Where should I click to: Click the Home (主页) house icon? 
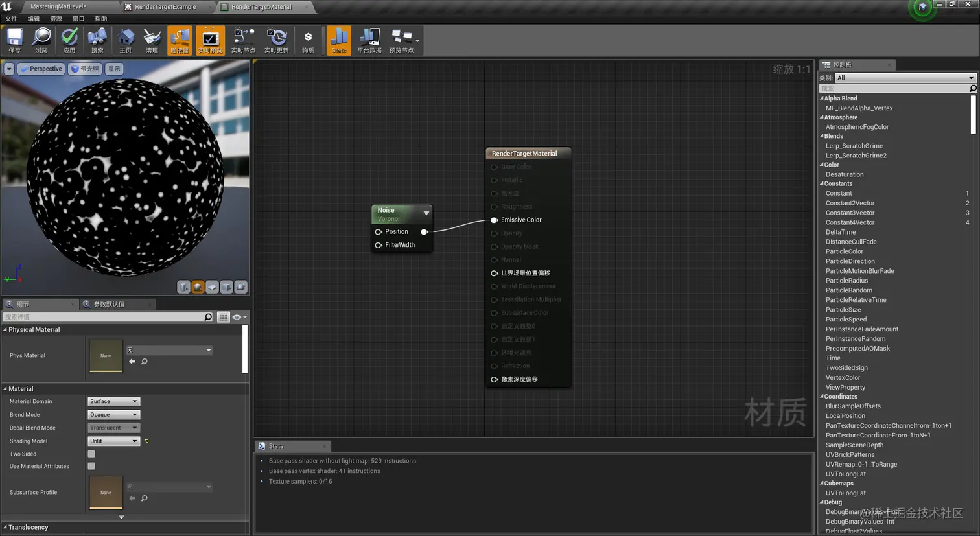coord(125,40)
